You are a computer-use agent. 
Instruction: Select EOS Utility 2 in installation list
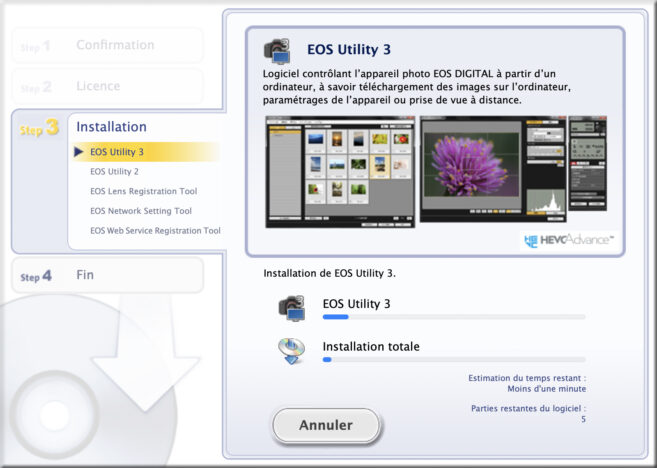[114, 171]
